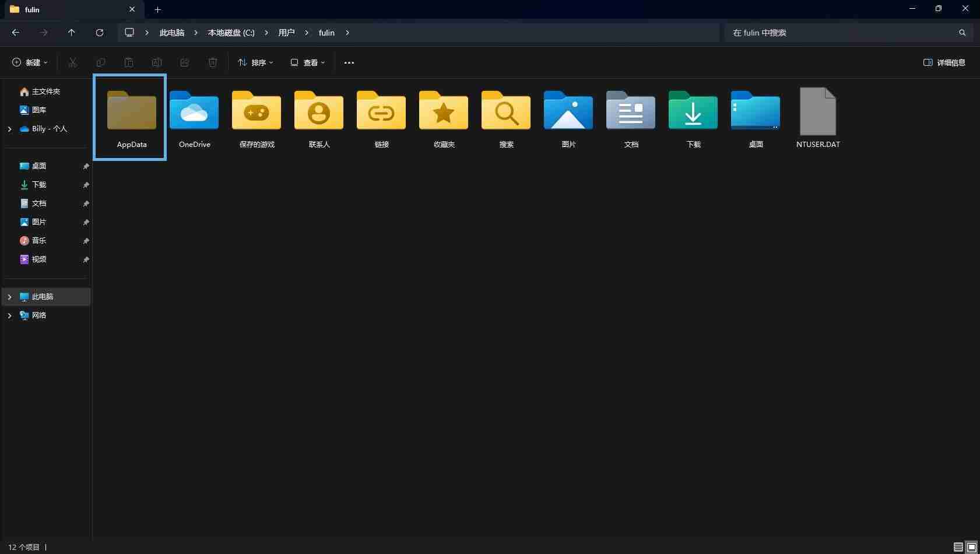Open the 收藏夹 folder

click(443, 117)
